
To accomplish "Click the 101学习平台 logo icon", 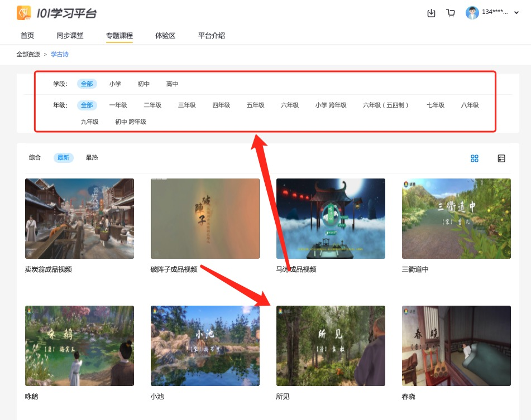I will [24, 13].
